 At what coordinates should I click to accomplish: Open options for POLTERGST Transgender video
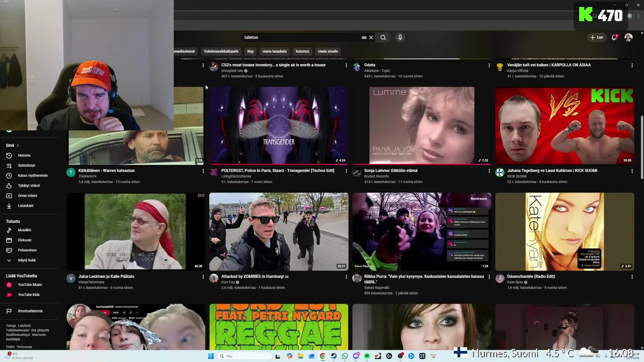[346, 171]
